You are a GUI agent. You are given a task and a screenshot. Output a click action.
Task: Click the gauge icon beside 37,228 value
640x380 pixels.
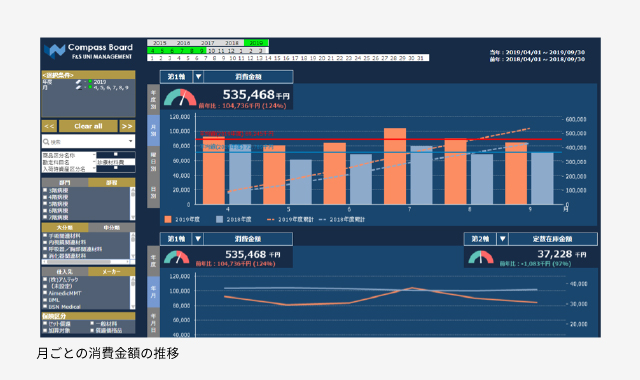pyautogui.click(x=481, y=258)
